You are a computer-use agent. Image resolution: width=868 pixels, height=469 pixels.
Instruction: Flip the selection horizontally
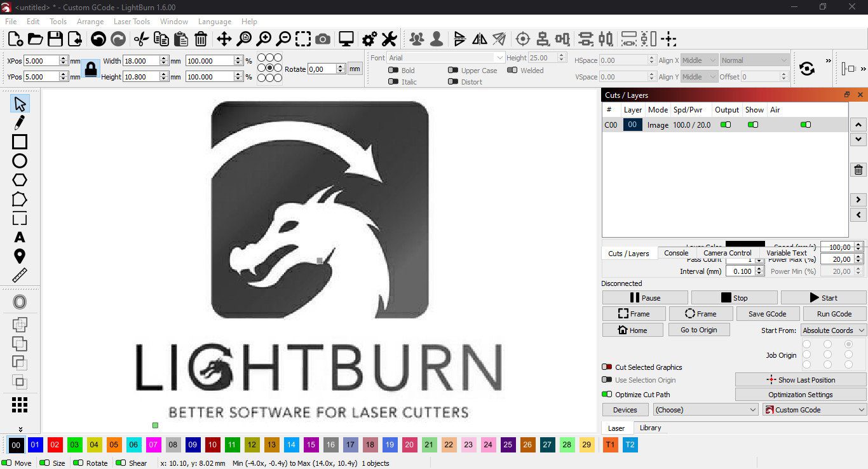coord(479,39)
